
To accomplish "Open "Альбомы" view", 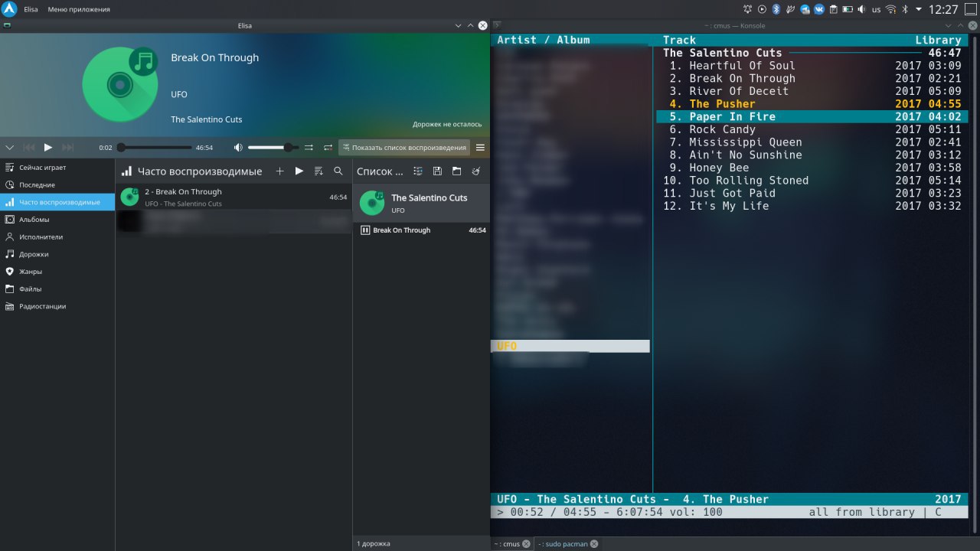I will coord(57,219).
